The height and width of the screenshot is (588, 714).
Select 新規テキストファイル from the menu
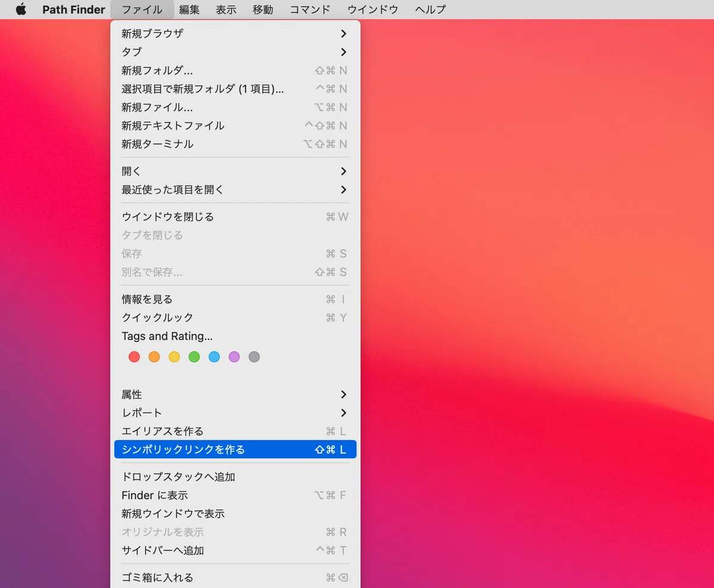pos(235,126)
